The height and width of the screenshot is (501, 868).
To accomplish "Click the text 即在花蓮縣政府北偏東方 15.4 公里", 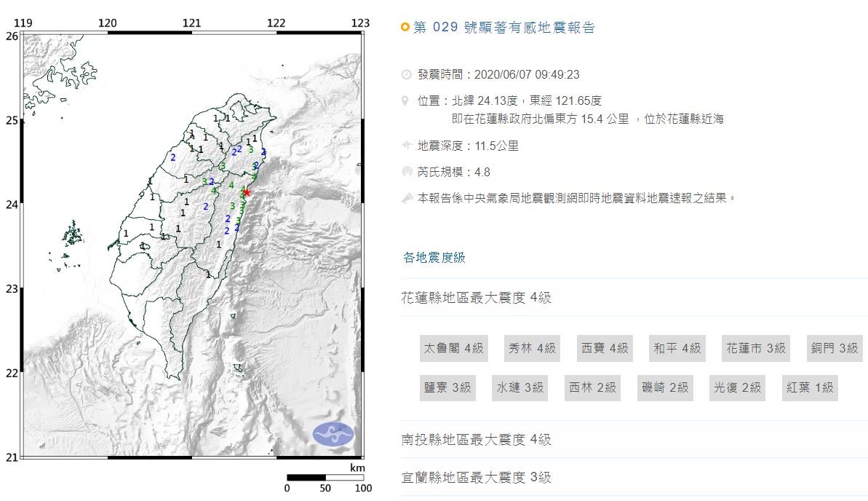I will coord(541,119).
